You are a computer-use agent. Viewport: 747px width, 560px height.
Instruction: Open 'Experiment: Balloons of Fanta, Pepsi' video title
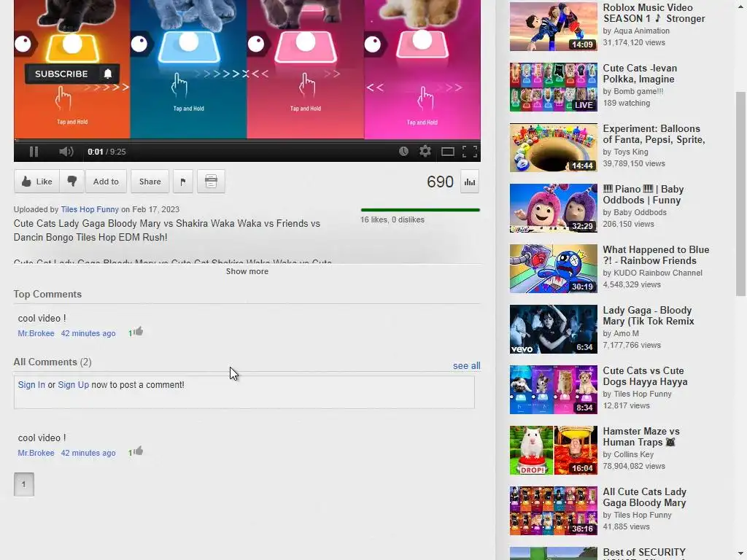(x=654, y=134)
